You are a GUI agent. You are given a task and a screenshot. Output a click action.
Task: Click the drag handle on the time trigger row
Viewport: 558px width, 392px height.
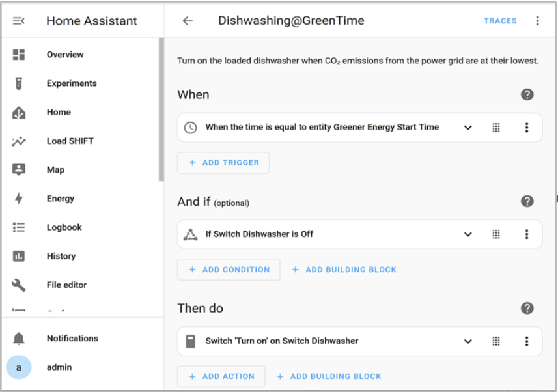coord(496,128)
